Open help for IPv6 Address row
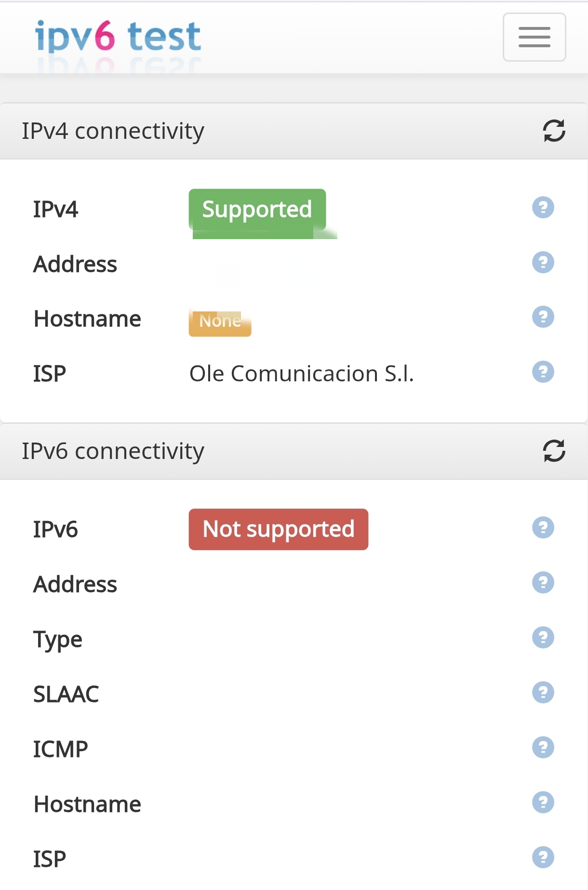 (543, 583)
